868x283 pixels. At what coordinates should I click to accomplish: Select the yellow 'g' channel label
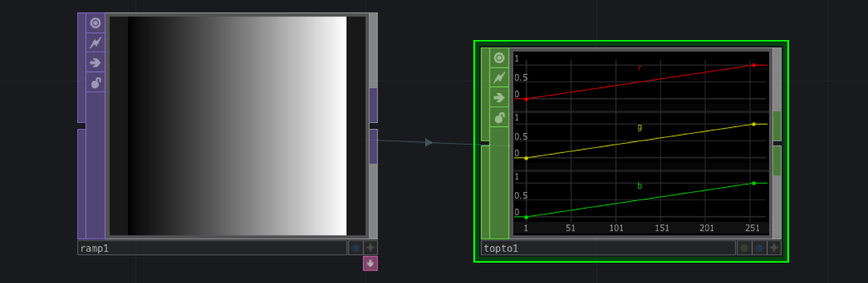coord(639,127)
